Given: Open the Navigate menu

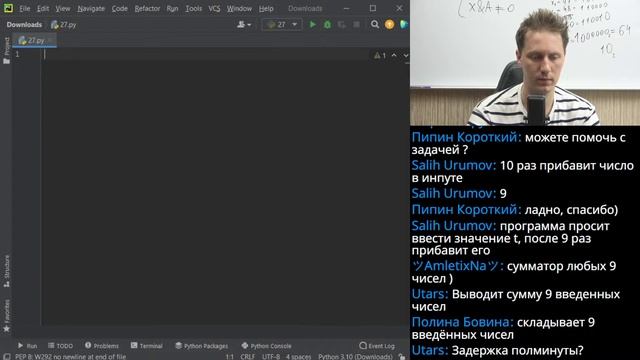Looking at the screenshot, I should [91, 8].
